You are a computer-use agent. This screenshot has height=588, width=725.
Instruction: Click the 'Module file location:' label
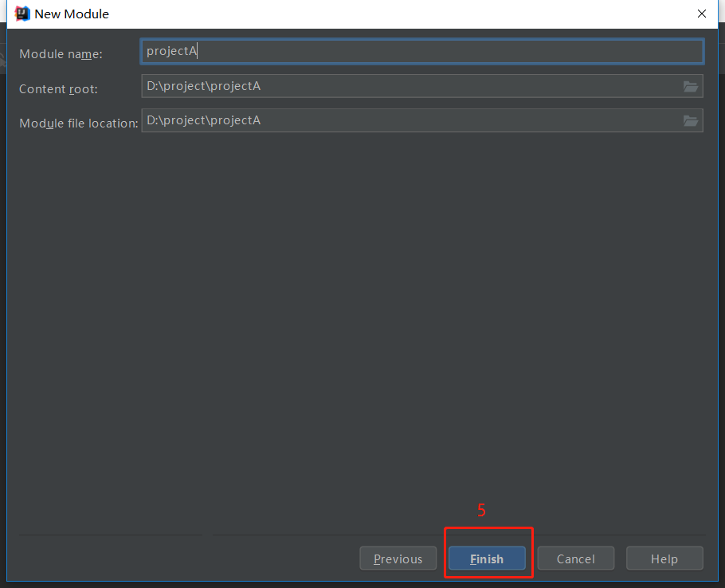79,123
